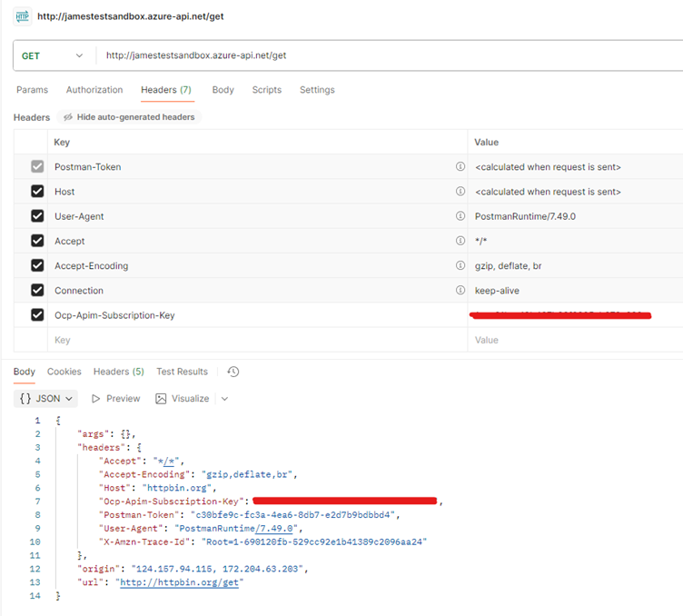Uncheck the Connection header checkbox

pyautogui.click(x=37, y=290)
